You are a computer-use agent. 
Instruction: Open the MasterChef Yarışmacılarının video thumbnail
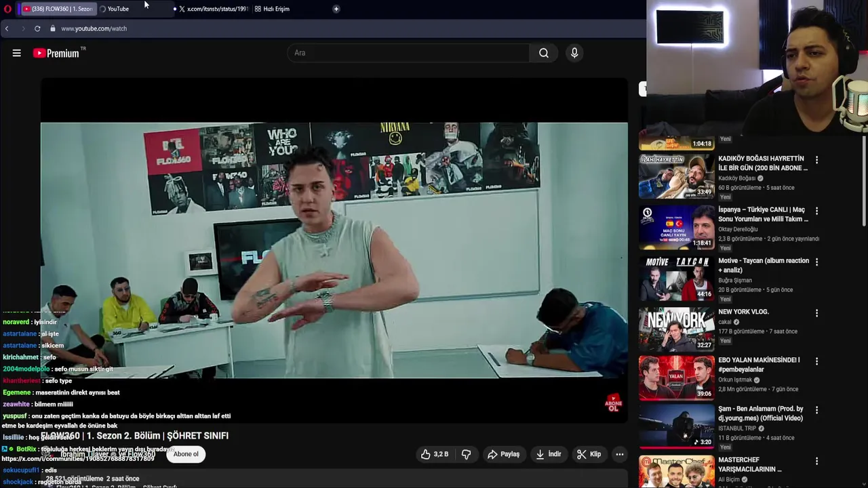677,472
